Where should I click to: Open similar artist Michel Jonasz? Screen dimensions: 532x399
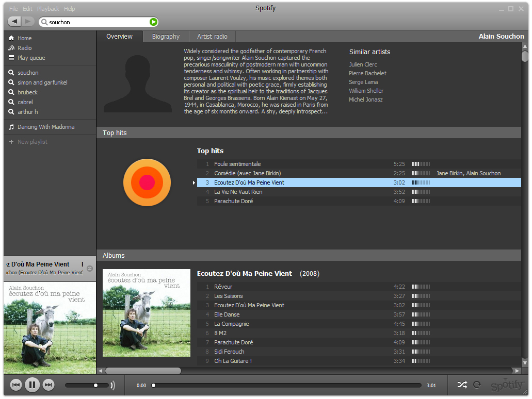[366, 99]
